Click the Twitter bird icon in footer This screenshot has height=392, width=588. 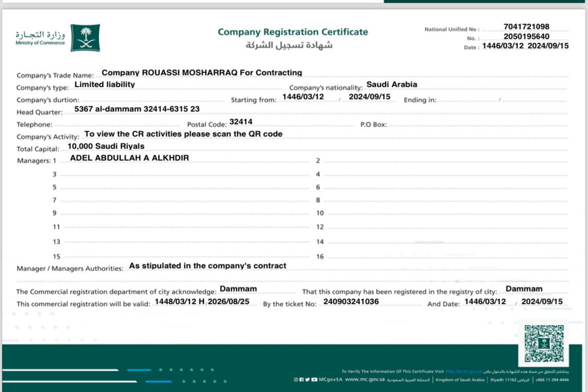pos(307,380)
